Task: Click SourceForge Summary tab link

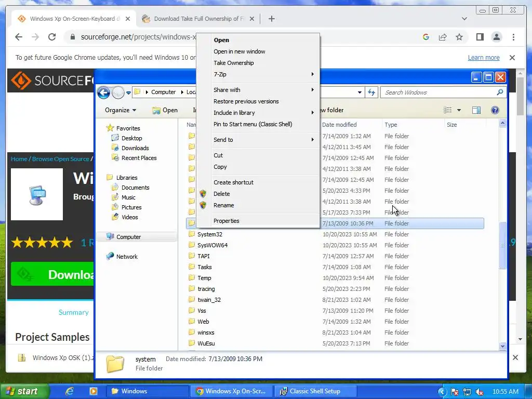Action: point(74,312)
